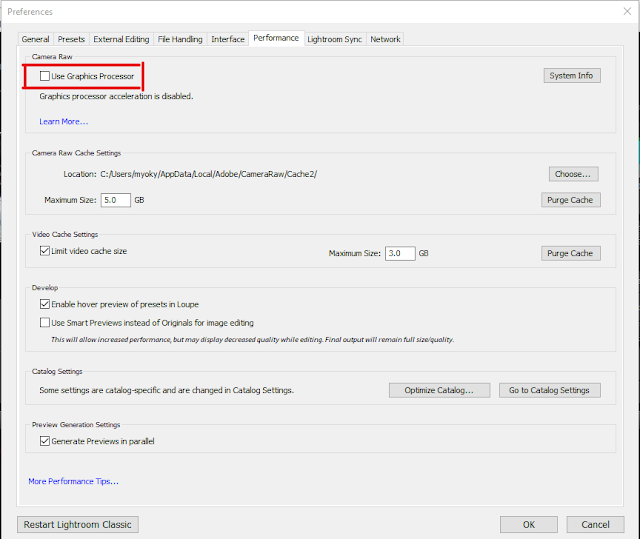Purge the Camera Raw cache
640x539 pixels.
(x=570, y=200)
